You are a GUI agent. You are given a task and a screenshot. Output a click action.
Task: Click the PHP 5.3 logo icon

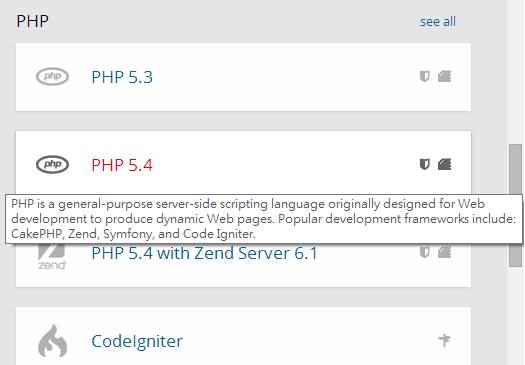pos(52,77)
